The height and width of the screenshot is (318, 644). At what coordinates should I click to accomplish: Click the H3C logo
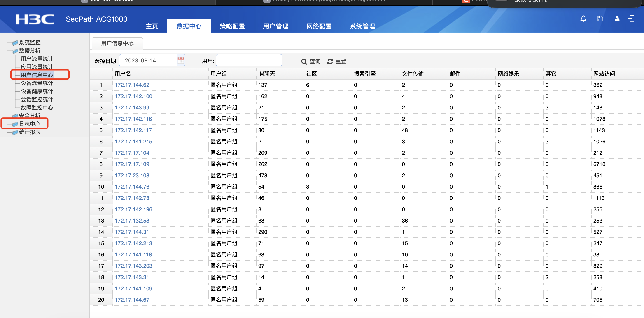tap(35, 19)
